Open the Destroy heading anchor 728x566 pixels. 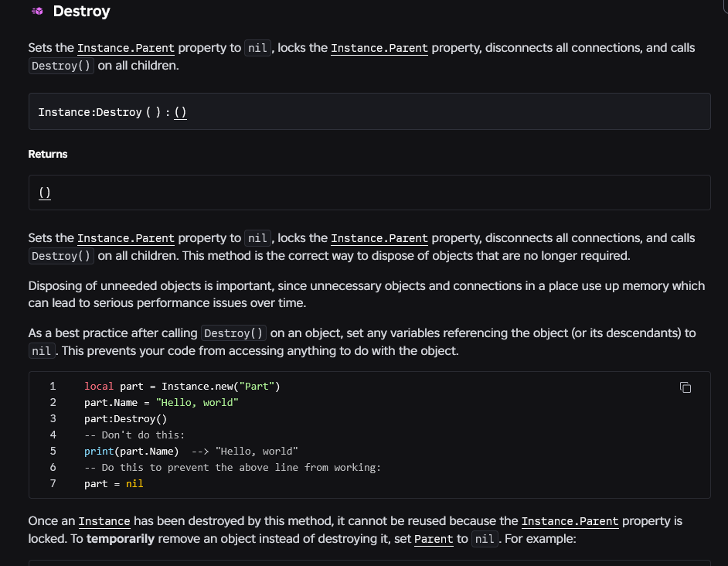tap(82, 11)
